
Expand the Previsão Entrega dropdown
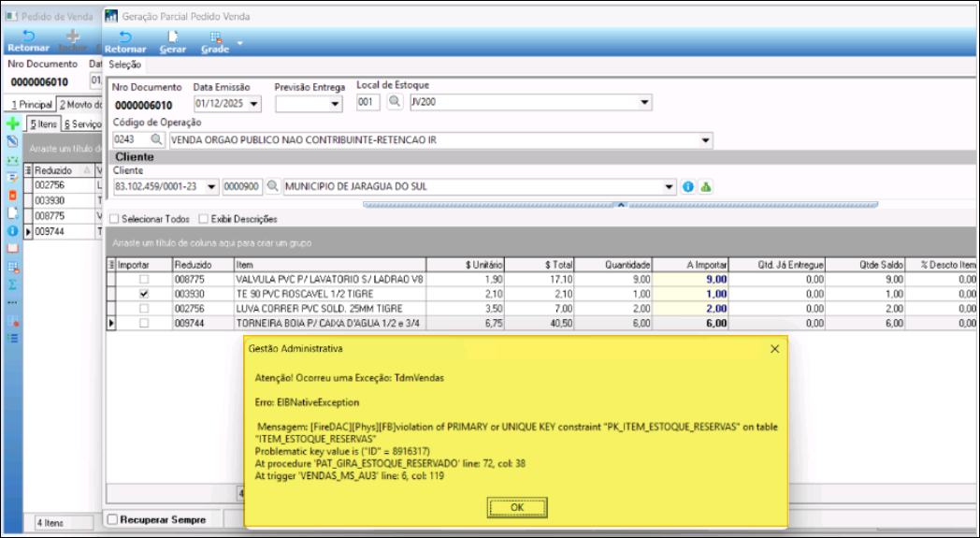point(336,103)
